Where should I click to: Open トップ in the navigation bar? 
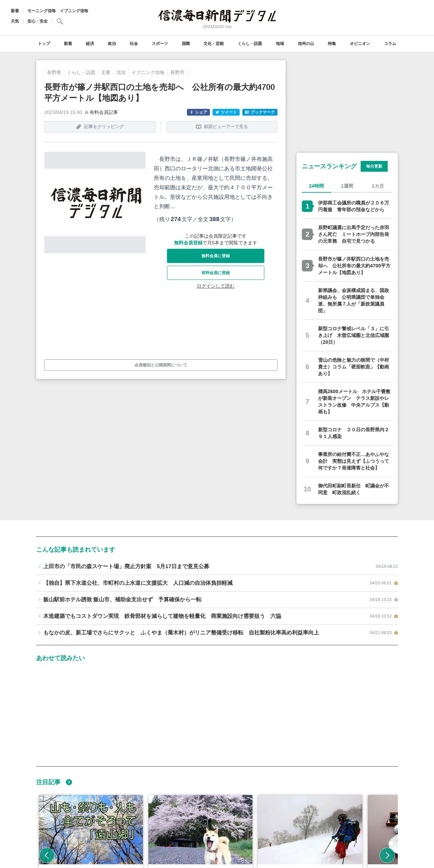click(44, 44)
